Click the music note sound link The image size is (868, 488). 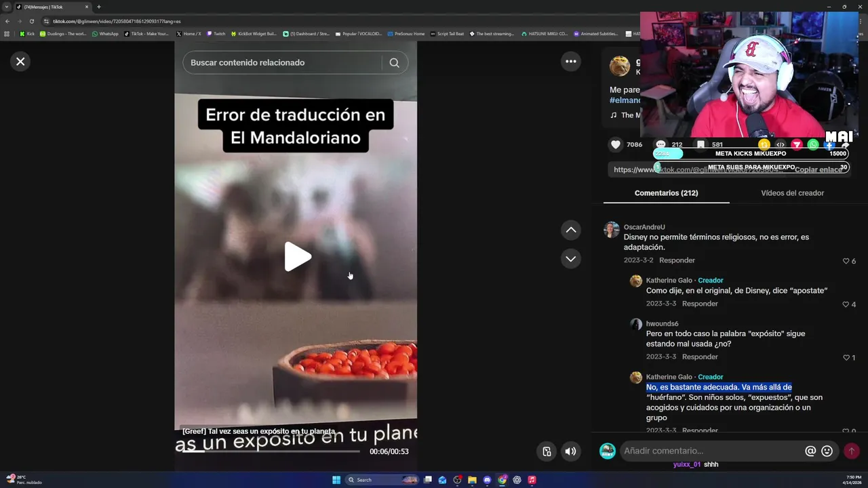pyautogui.click(x=625, y=115)
